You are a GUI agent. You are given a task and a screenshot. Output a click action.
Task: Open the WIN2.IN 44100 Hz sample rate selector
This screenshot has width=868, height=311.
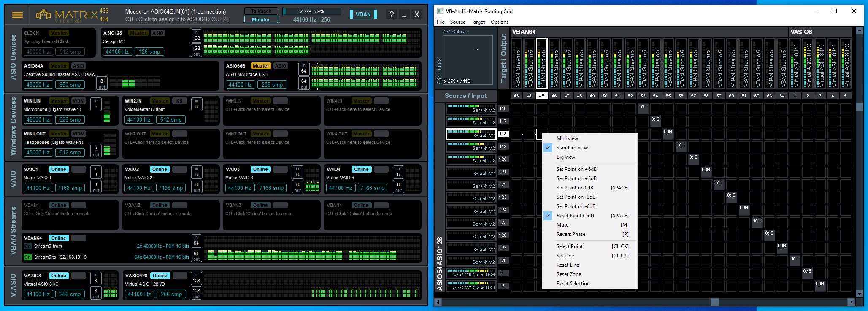pyautogui.click(x=139, y=119)
